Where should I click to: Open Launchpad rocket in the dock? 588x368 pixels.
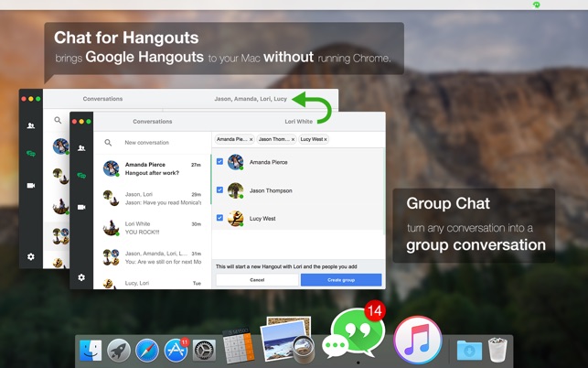pos(119,351)
